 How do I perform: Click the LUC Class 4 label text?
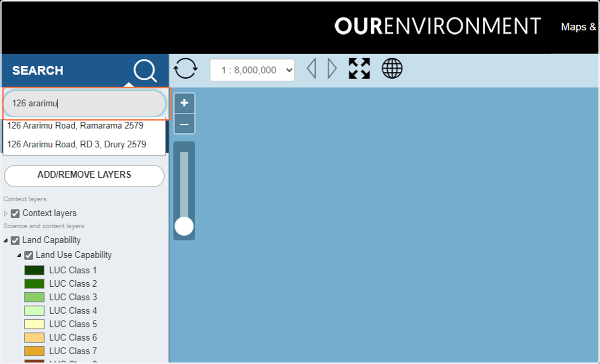point(73,311)
